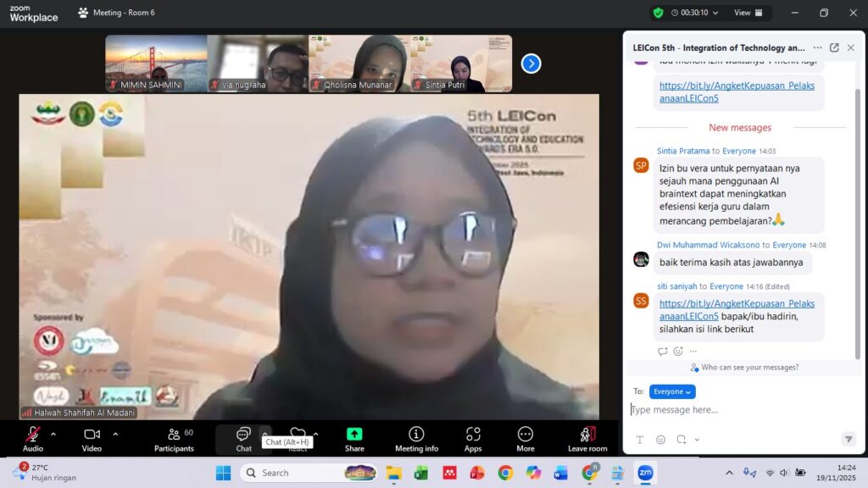
Task: Click Leave room button
Action: tap(587, 438)
